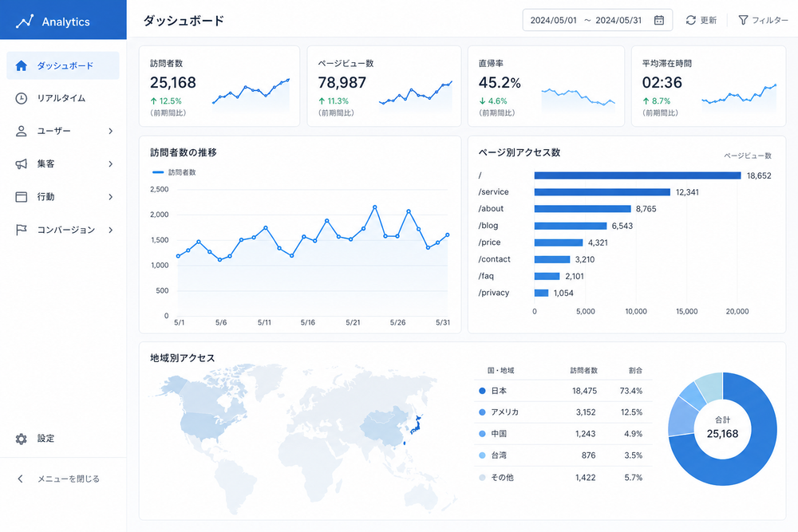Click the /about bar in page chart

[x=583, y=209]
